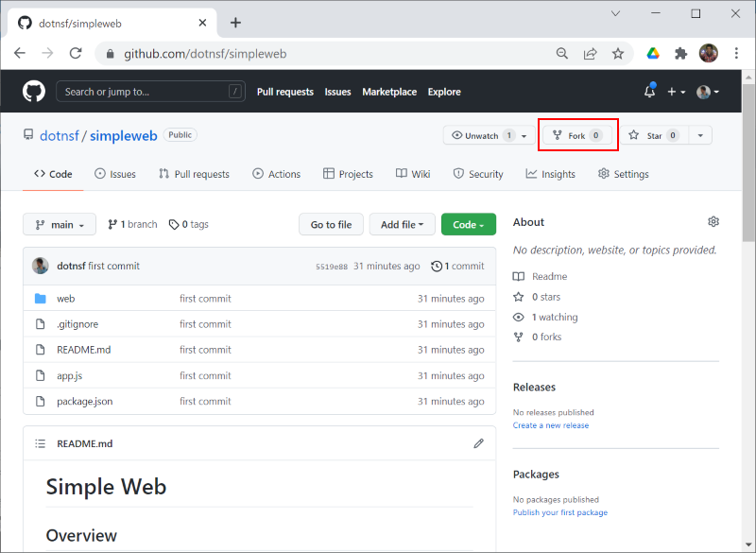This screenshot has width=756, height=553.
Task: Click the About section gear icon
Action: pos(713,222)
